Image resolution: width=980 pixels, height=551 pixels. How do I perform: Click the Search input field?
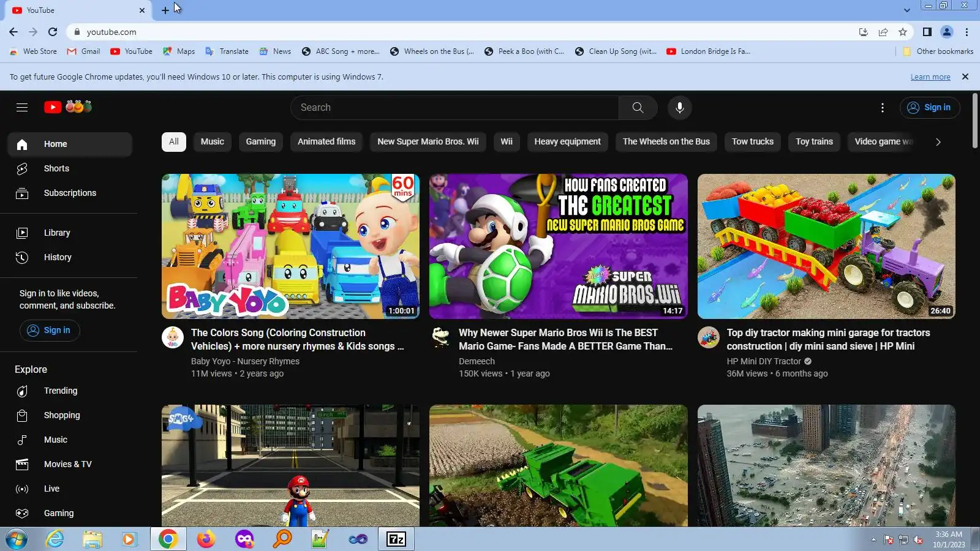tap(454, 108)
